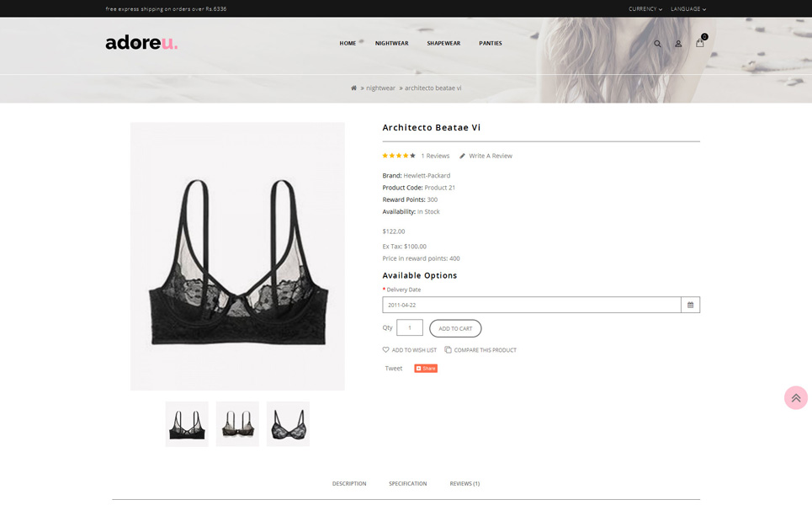Viewport: 812px width, 505px height.
Task: Expand the Language dropdown
Action: (688, 8)
